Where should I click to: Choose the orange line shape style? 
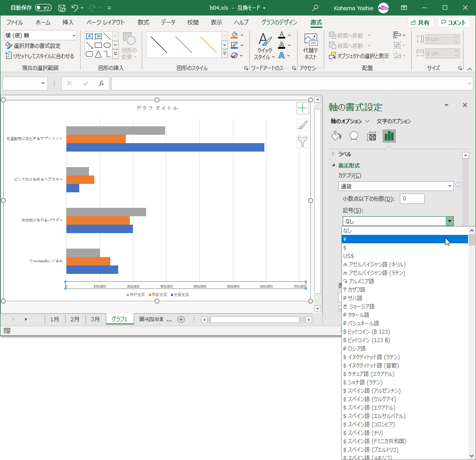(208, 45)
